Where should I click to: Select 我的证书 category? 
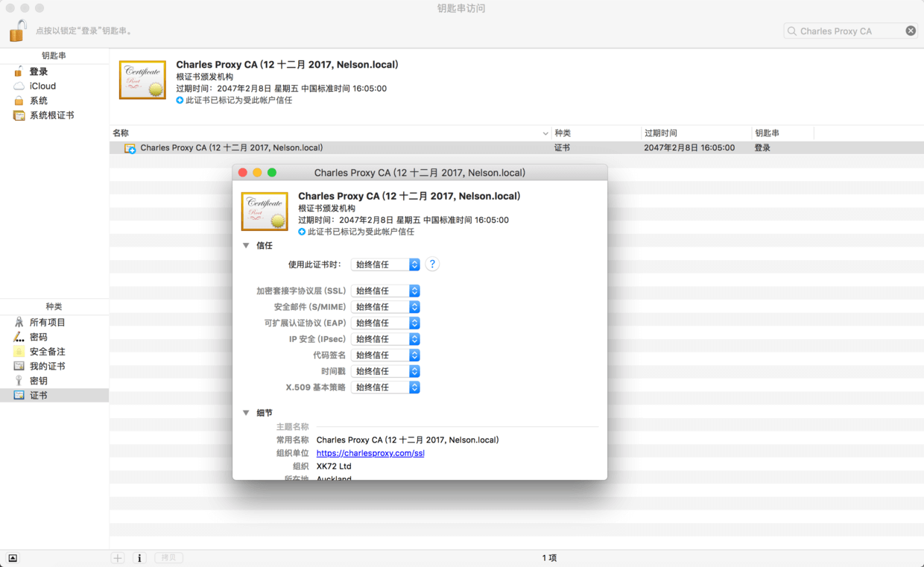[x=47, y=366]
